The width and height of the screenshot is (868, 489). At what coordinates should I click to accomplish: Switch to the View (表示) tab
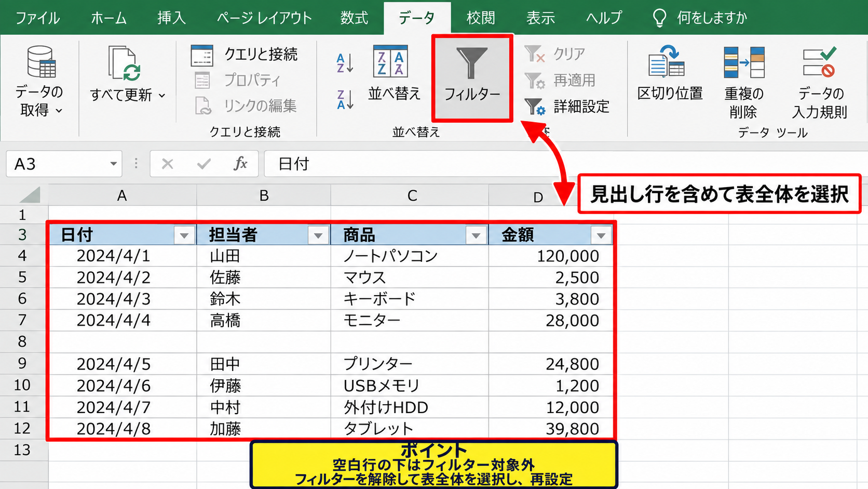pyautogui.click(x=541, y=18)
